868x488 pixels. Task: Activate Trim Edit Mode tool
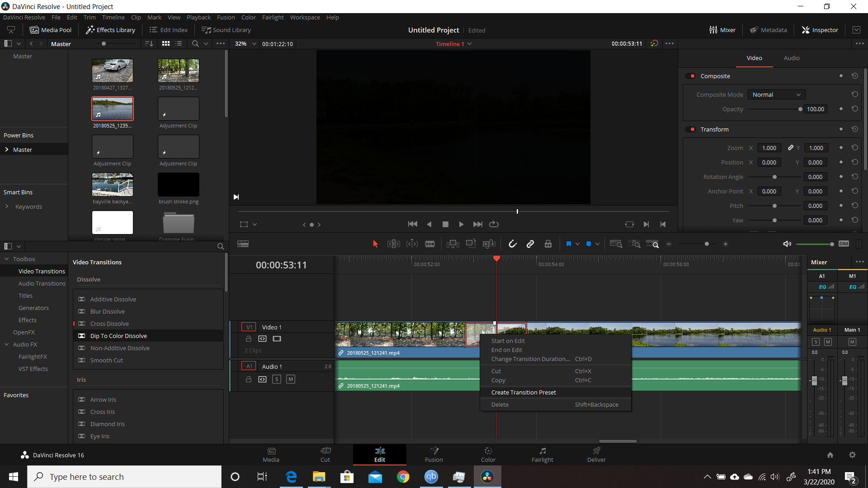tap(393, 244)
